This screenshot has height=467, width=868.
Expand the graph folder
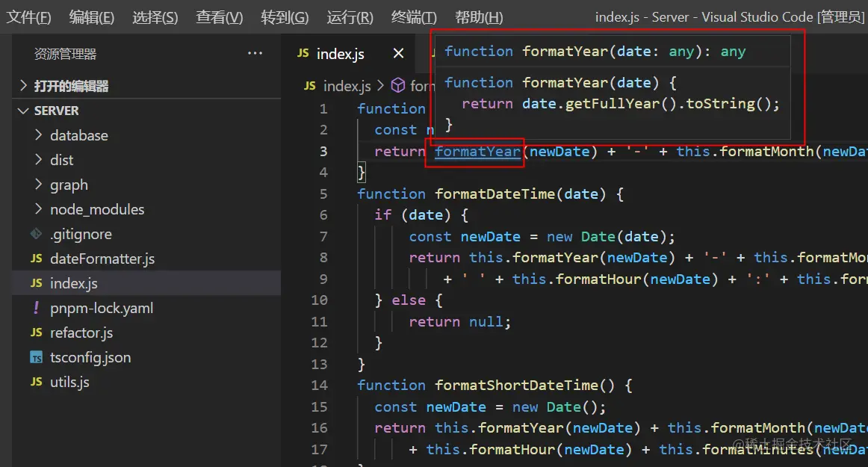pyautogui.click(x=68, y=185)
